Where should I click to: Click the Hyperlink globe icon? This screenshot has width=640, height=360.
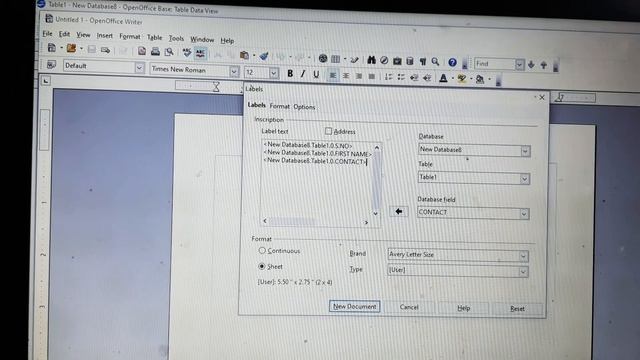[323, 58]
